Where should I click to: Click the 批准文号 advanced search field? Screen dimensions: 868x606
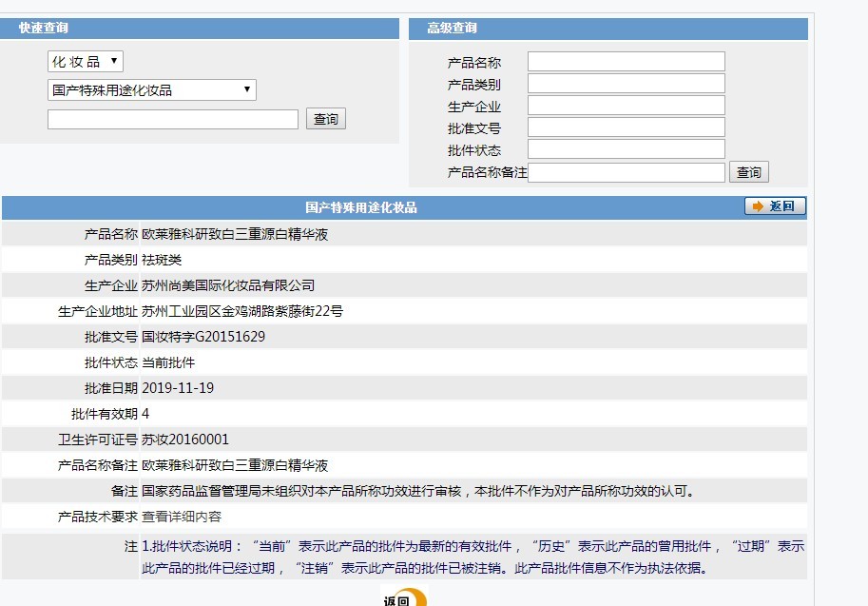(x=627, y=127)
